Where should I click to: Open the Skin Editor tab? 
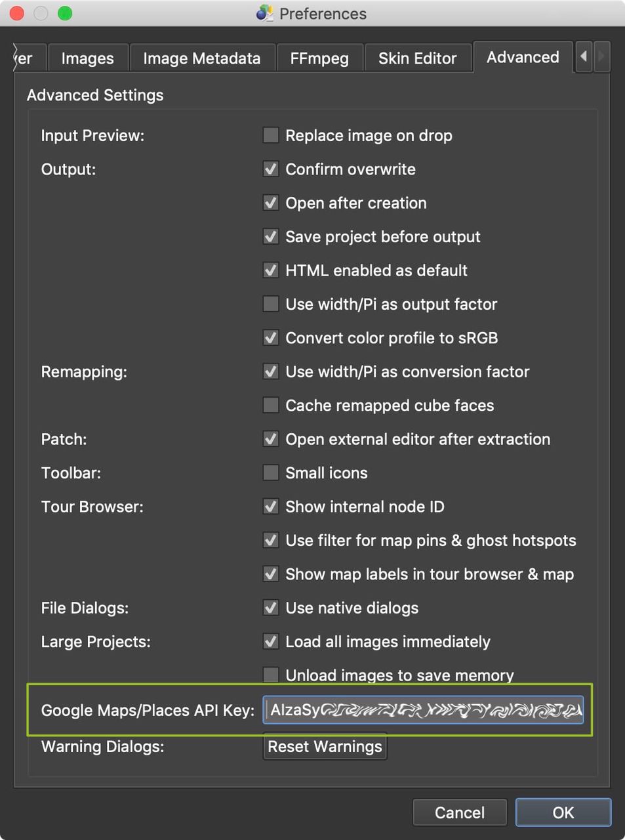coord(417,58)
